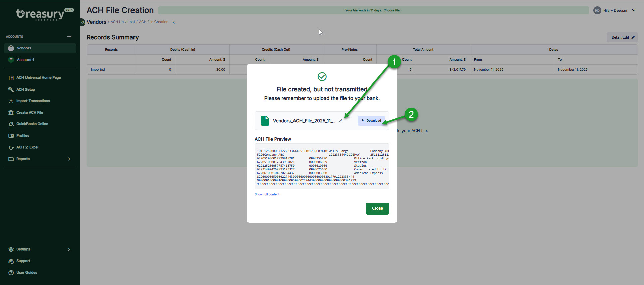Image resolution: width=644 pixels, height=285 pixels.
Task: Click ACH File Creation breadcrumb
Action: coord(154,22)
